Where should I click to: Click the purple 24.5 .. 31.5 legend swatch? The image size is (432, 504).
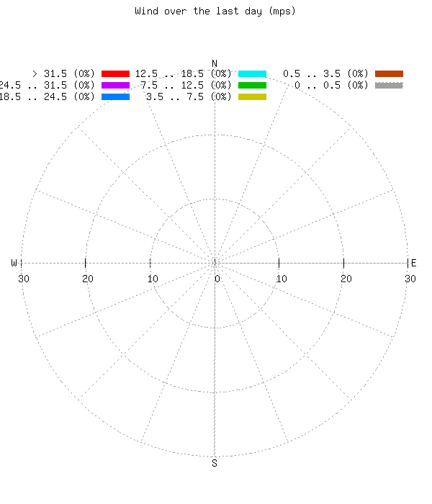(115, 85)
